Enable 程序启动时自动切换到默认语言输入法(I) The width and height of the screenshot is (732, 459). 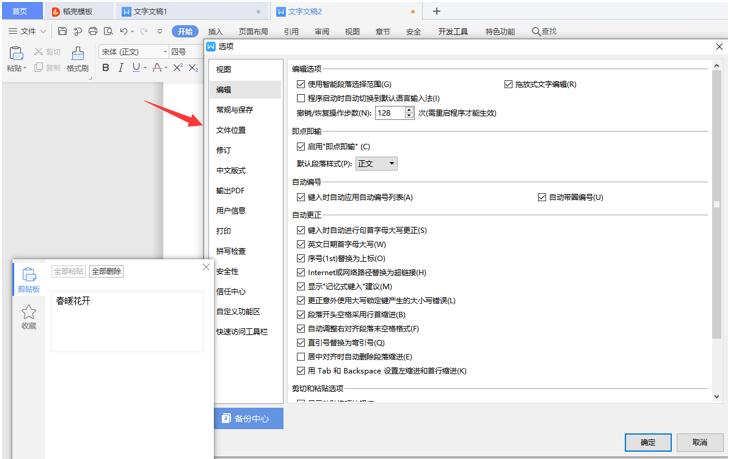click(x=301, y=98)
